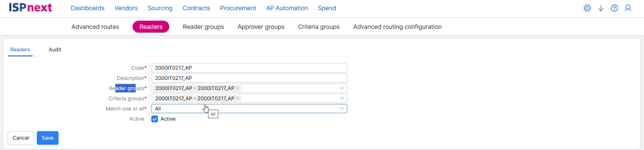This screenshot has height=150, width=644.
Task: Select the Readers sub-tab above the form
Action: (20, 49)
